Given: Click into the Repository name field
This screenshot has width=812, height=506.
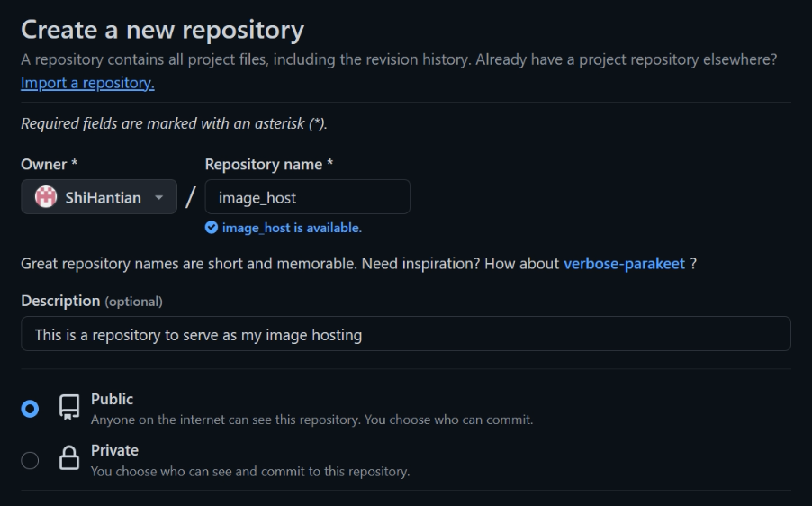Looking at the screenshot, I should tap(307, 197).
